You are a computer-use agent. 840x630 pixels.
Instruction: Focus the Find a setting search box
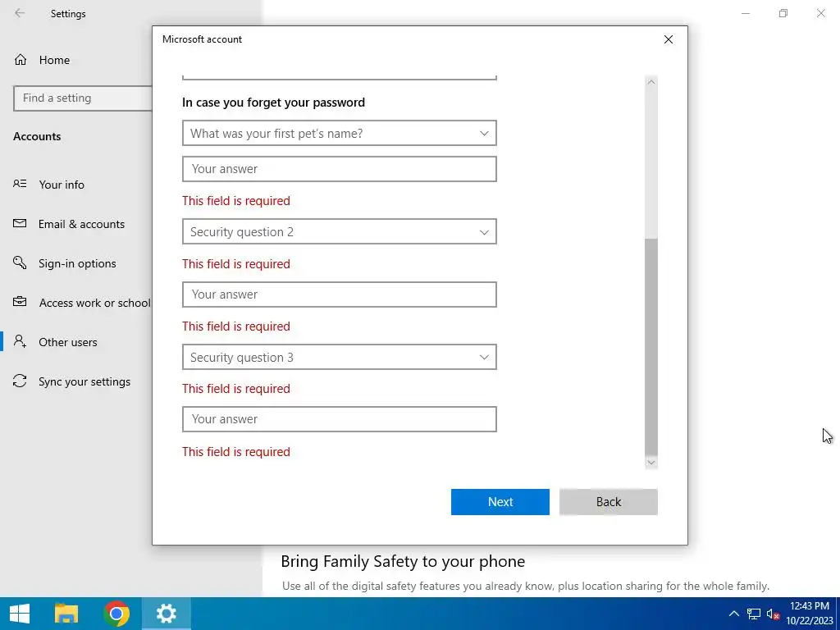point(83,98)
